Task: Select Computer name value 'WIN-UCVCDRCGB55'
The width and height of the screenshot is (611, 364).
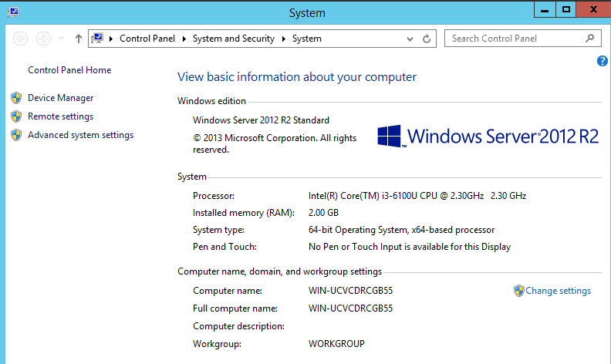Action: [x=350, y=291]
